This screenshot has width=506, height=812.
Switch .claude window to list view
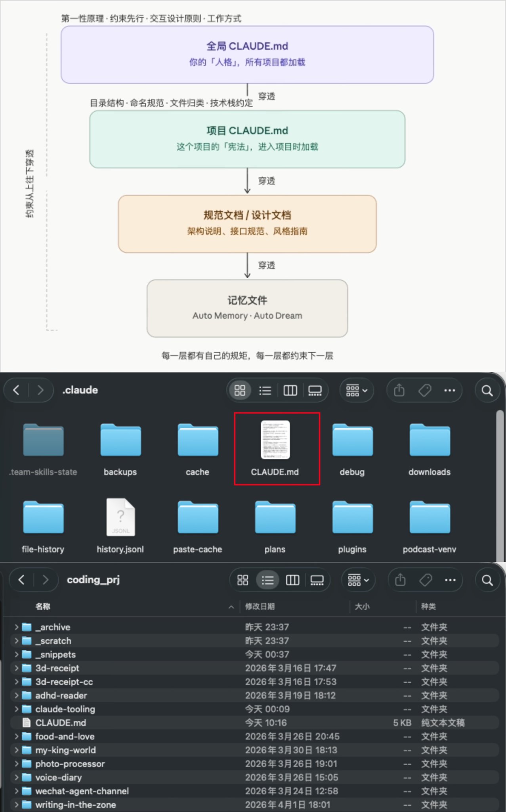pos(265,391)
